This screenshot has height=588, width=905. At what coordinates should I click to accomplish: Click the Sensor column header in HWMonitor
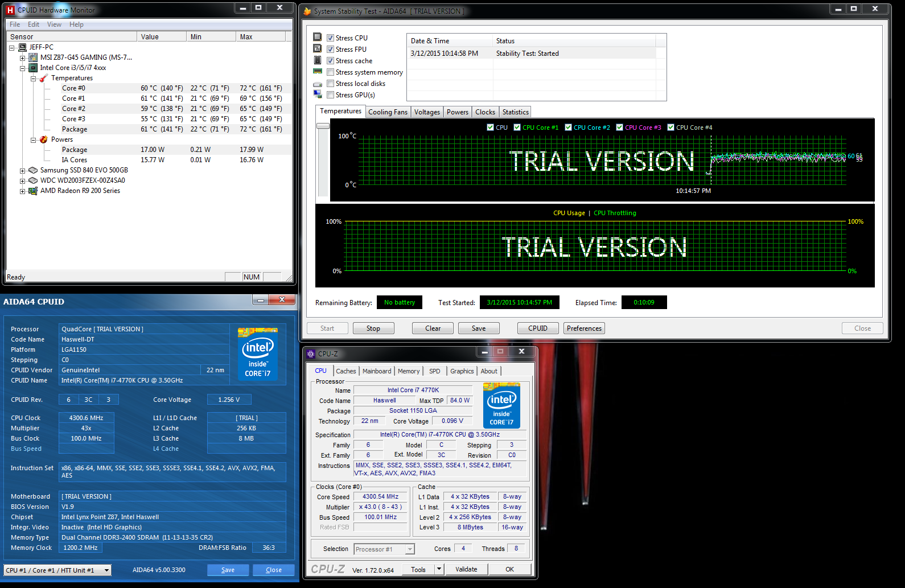tap(72, 36)
